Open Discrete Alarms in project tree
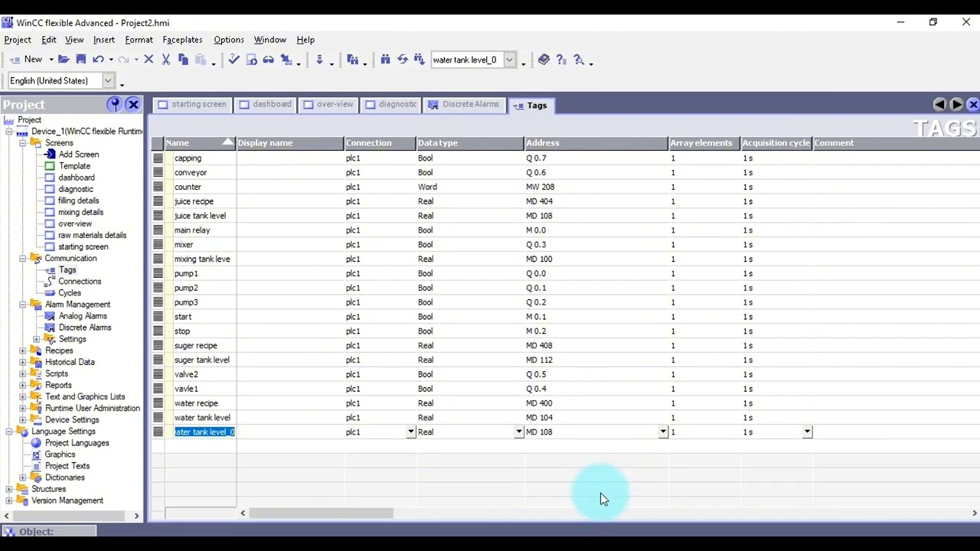Viewport: 980px width, 551px height. (85, 328)
